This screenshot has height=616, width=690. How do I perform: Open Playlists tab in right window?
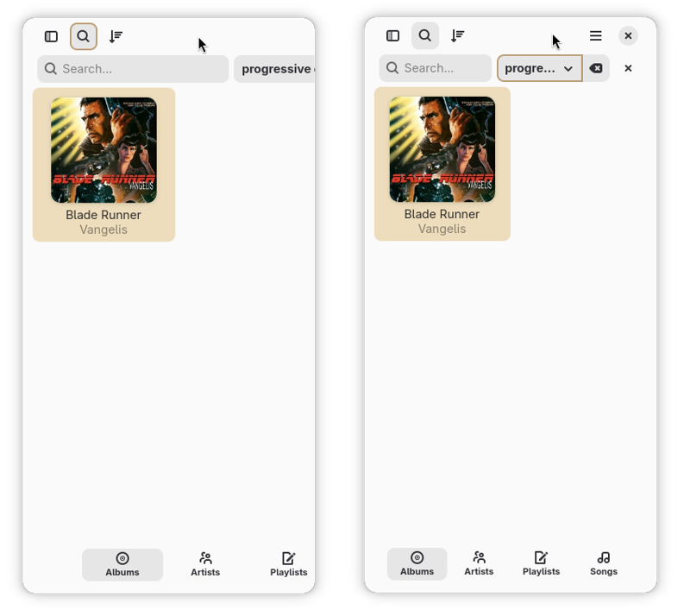click(542, 564)
